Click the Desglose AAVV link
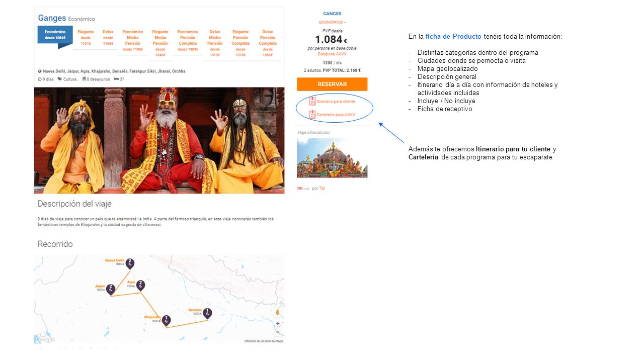 pos(332,54)
